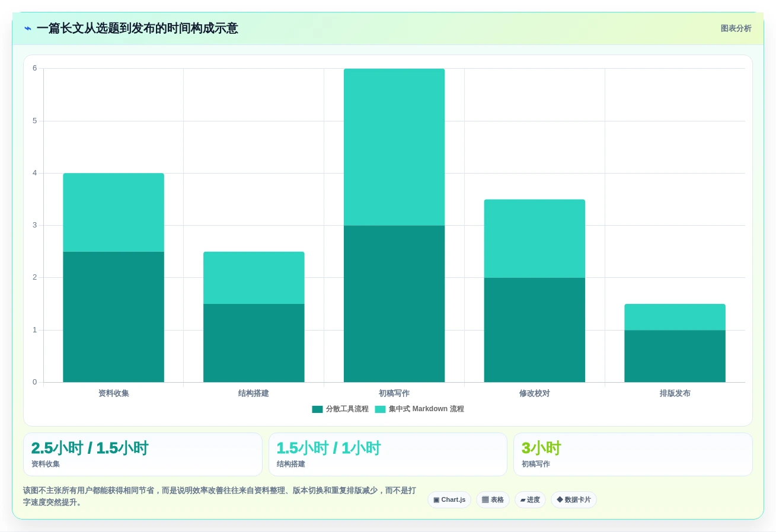Click the y-axis value 6

coord(35,68)
